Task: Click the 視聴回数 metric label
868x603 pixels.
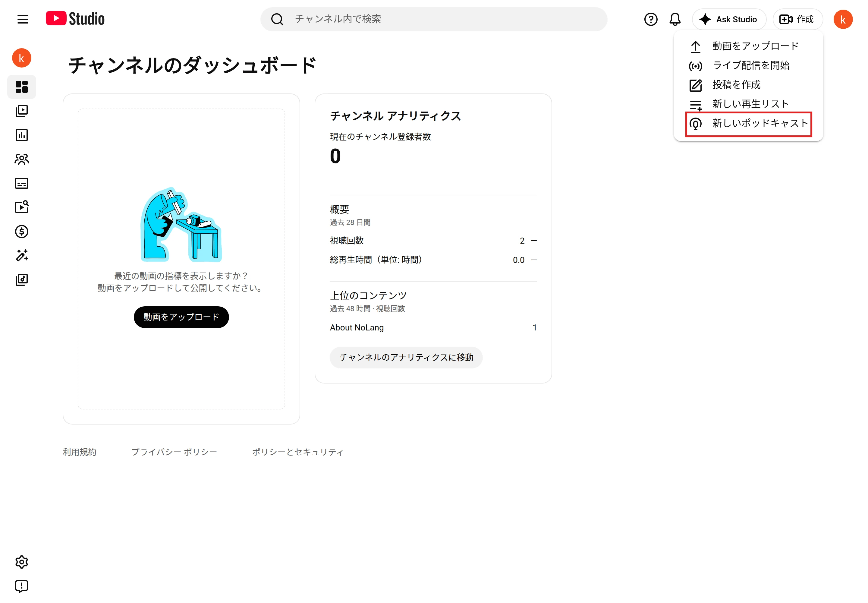Action: click(x=347, y=241)
